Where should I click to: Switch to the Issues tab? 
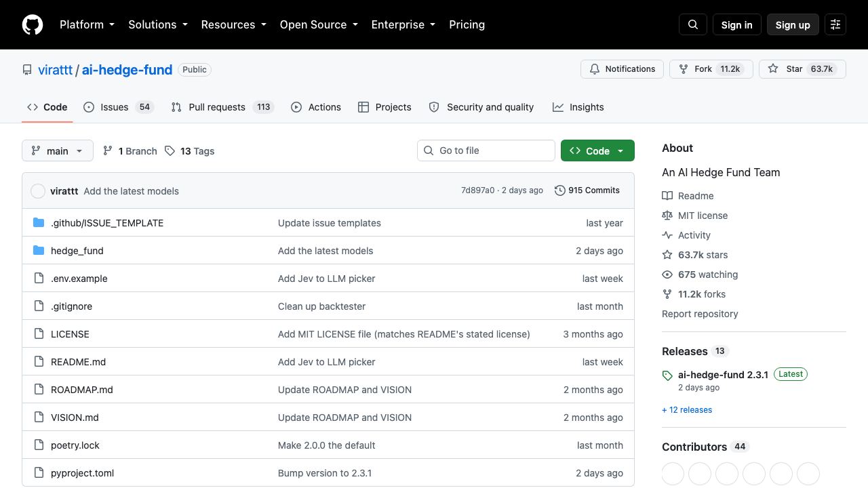[119, 107]
